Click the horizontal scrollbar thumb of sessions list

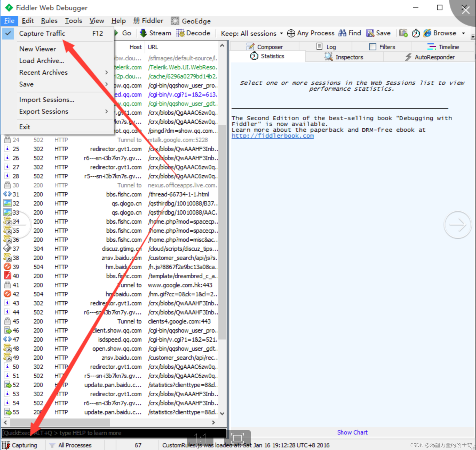pos(60,422)
